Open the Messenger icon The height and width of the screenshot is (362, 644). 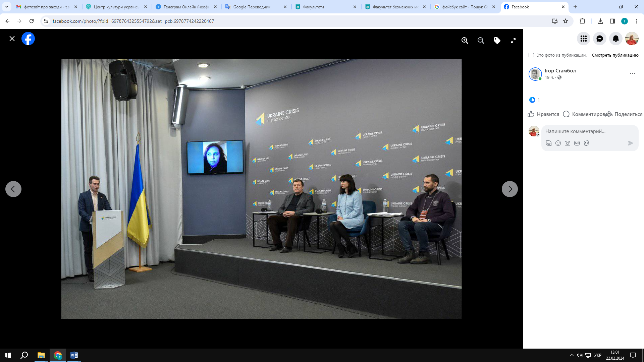coord(599,39)
